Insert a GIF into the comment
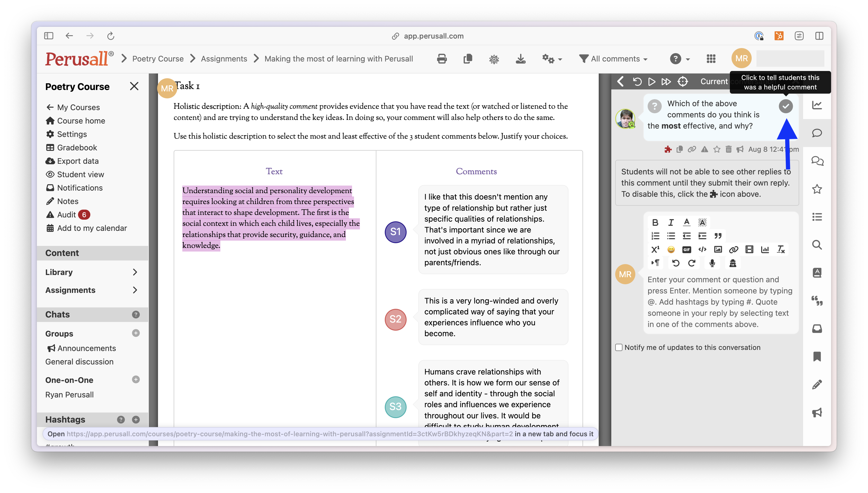The width and height of the screenshot is (868, 493). pos(687,249)
